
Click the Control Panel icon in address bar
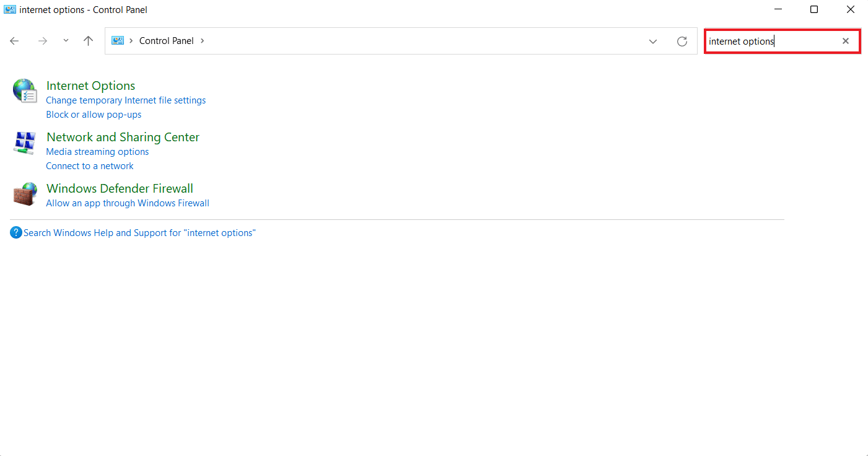coord(118,41)
